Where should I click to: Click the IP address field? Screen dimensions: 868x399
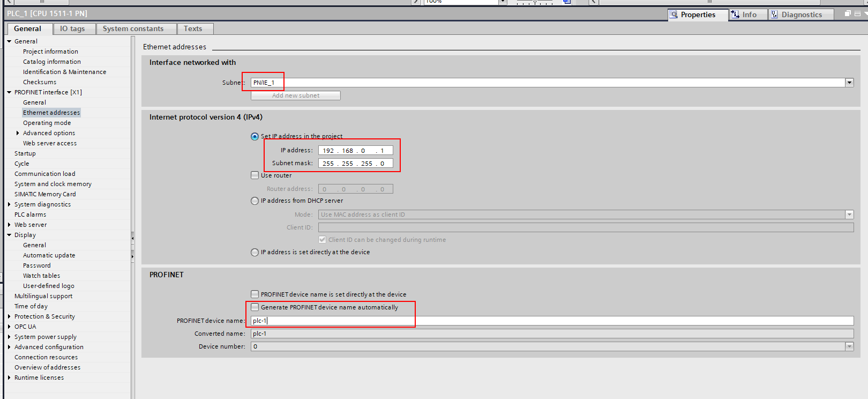(x=356, y=151)
